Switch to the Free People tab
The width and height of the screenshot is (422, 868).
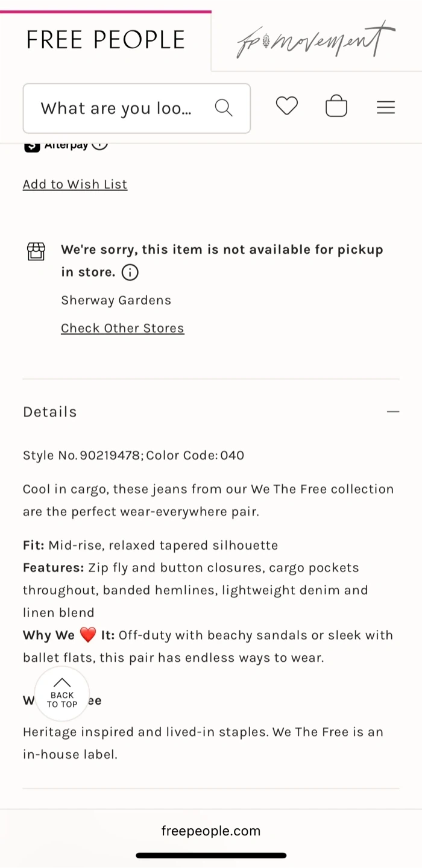[105, 40]
